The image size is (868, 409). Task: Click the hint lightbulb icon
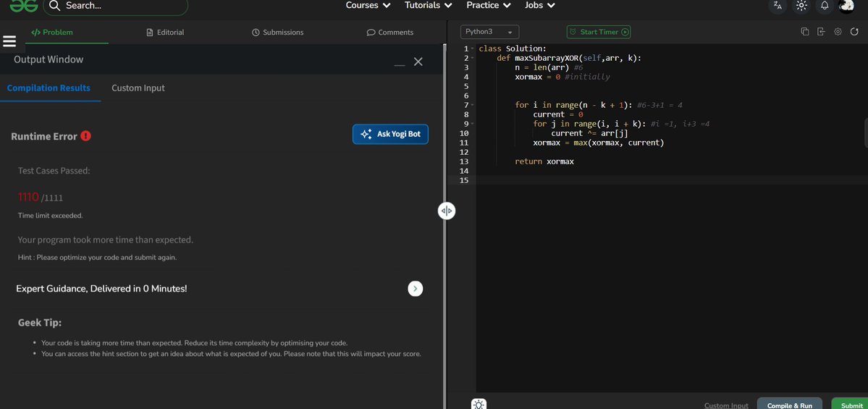pos(479,404)
